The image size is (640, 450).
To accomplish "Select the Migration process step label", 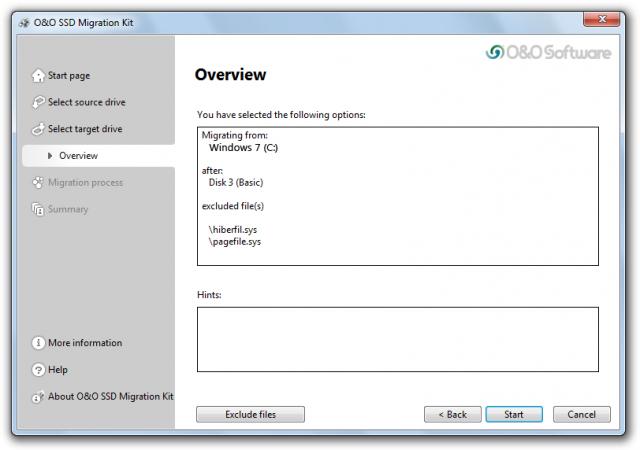I will [85, 183].
